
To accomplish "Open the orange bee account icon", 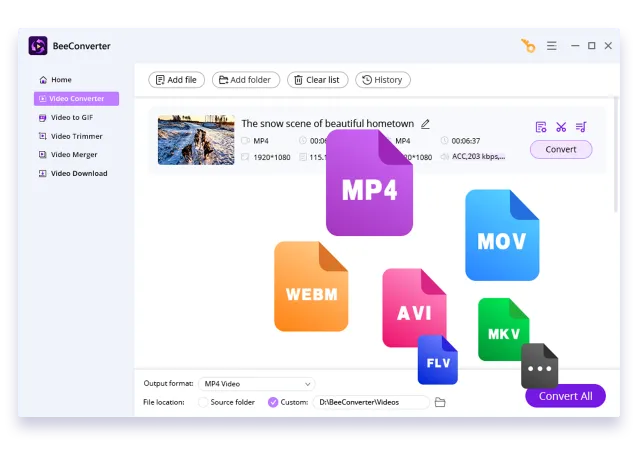I will (x=528, y=46).
